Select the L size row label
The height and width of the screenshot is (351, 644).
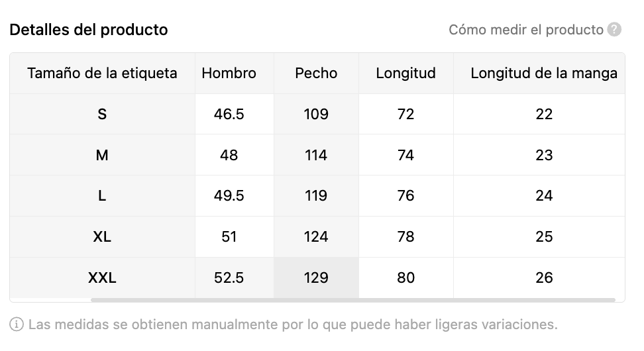pyautogui.click(x=102, y=196)
